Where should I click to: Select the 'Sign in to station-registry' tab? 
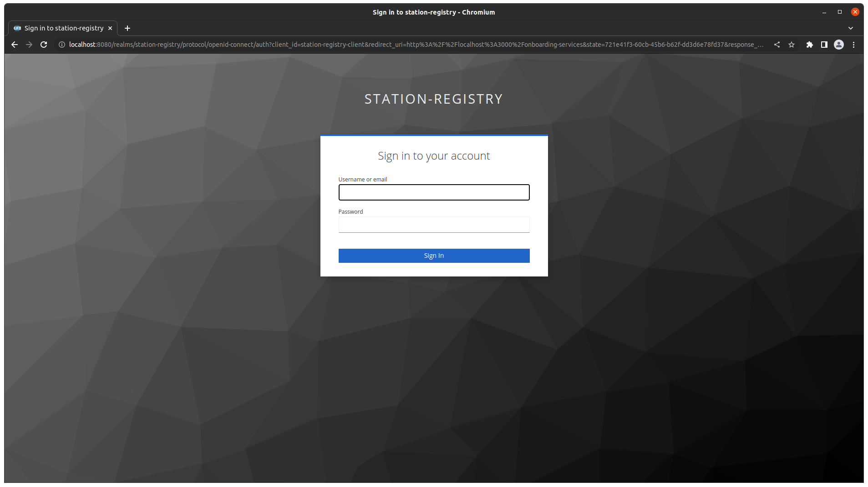63,28
